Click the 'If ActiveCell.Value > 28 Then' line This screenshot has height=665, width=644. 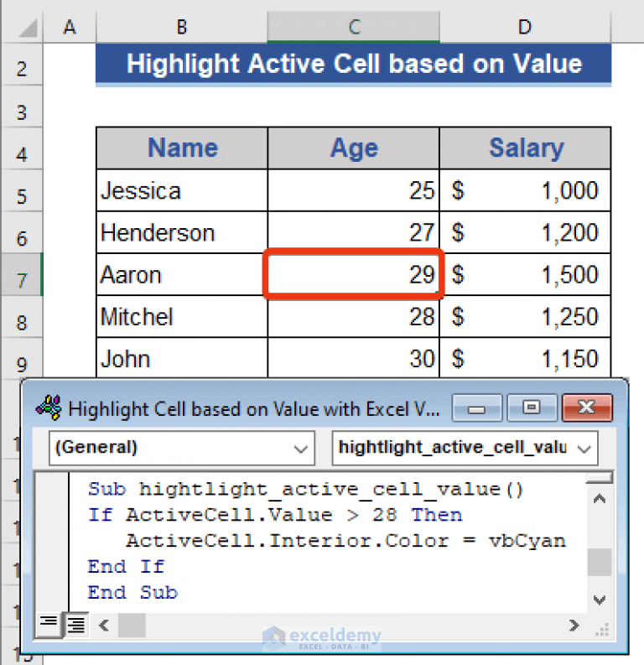pos(275,515)
